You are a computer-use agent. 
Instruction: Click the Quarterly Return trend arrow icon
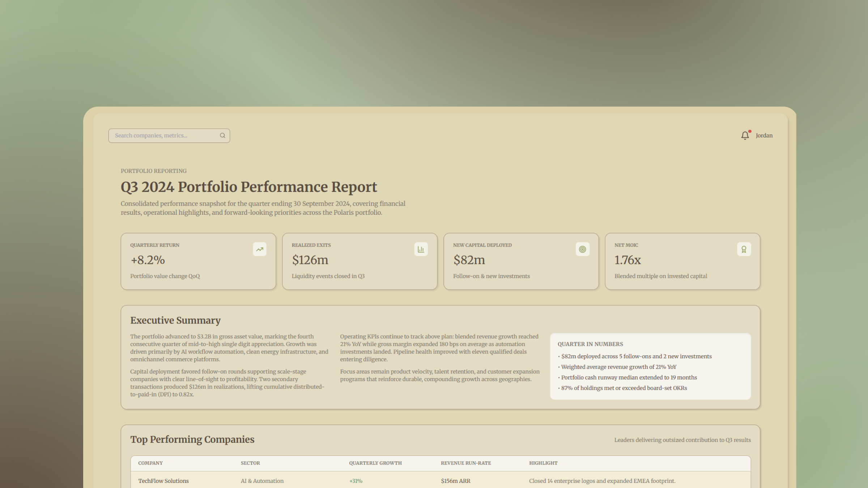259,249
